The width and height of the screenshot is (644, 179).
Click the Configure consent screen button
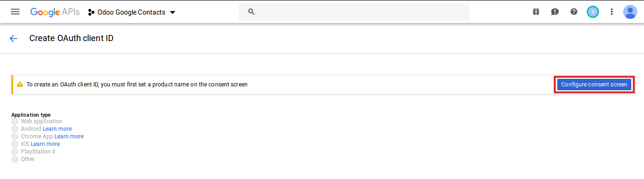pyautogui.click(x=594, y=85)
